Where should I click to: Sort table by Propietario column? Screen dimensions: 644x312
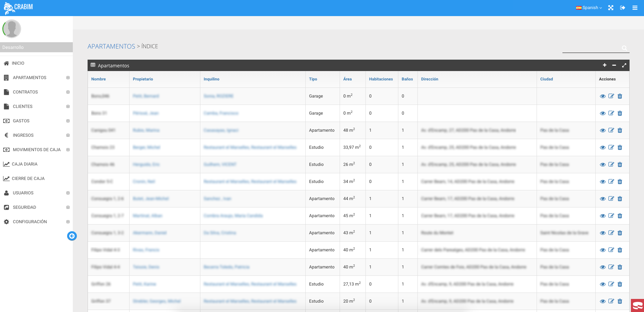click(143, 79)
